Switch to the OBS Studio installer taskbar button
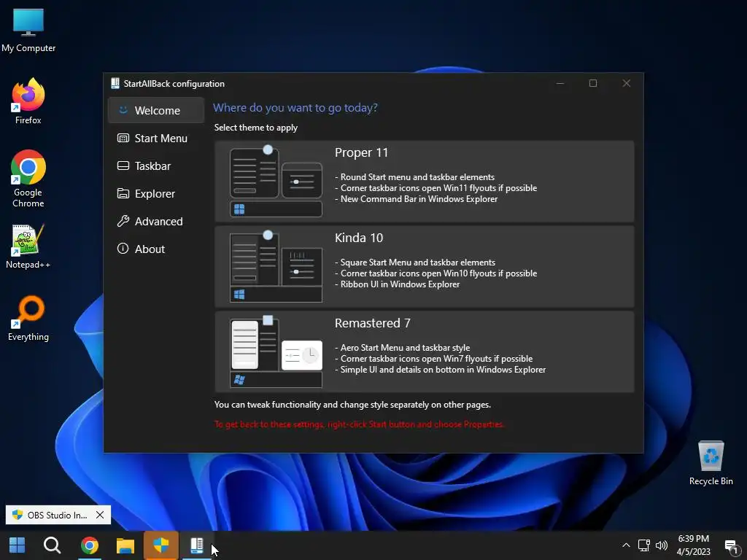 point(161,545)
